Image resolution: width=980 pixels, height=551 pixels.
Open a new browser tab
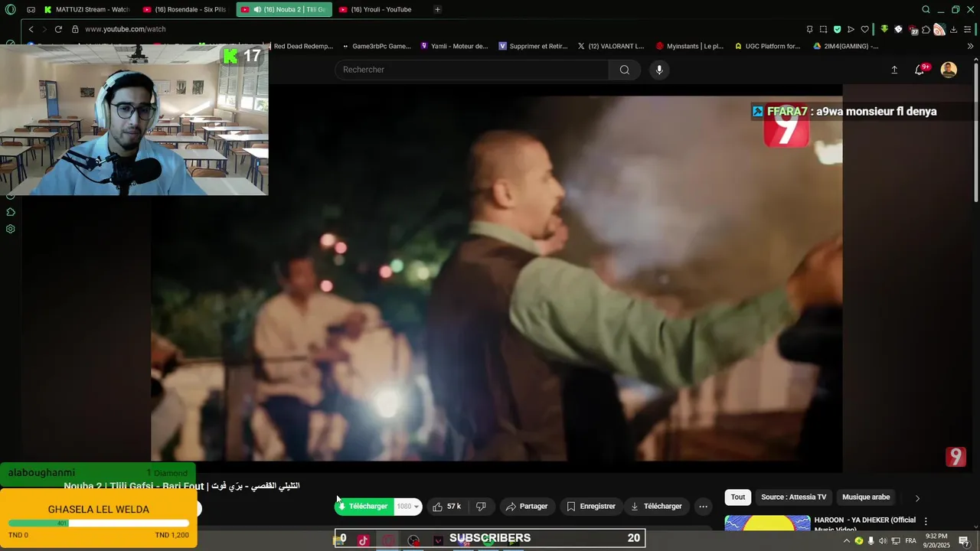(437, 9)
